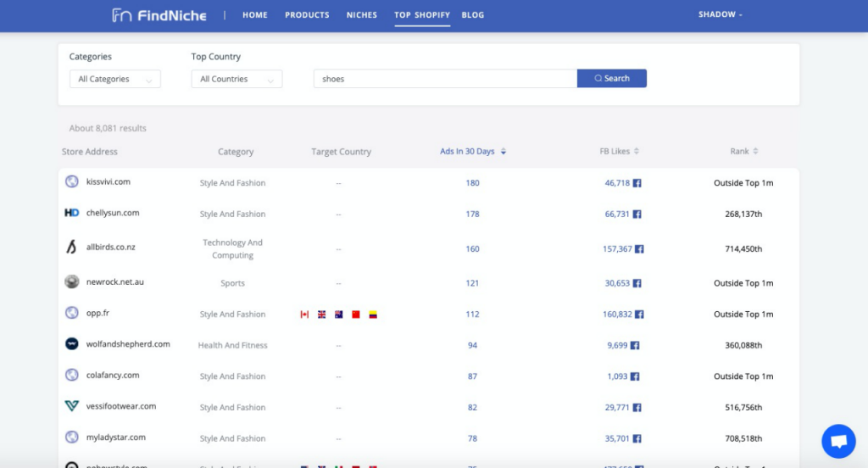Select the TOP SHOPIFY nav tab
The width and height of the screenshot is (868, 468).
(422, 15)
